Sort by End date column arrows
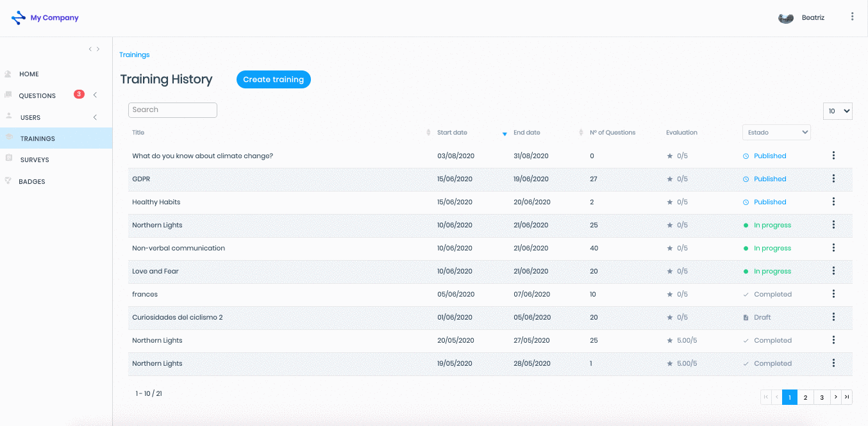The width and height of the screenshot is (868, 426). (x=581, y=133)
